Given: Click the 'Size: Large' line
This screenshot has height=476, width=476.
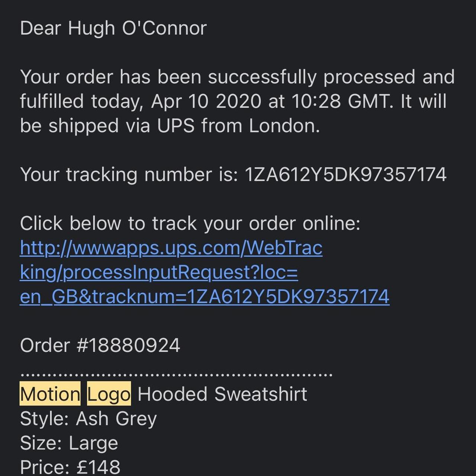Looking at the screenshot, I should click(x=69, y=443).
